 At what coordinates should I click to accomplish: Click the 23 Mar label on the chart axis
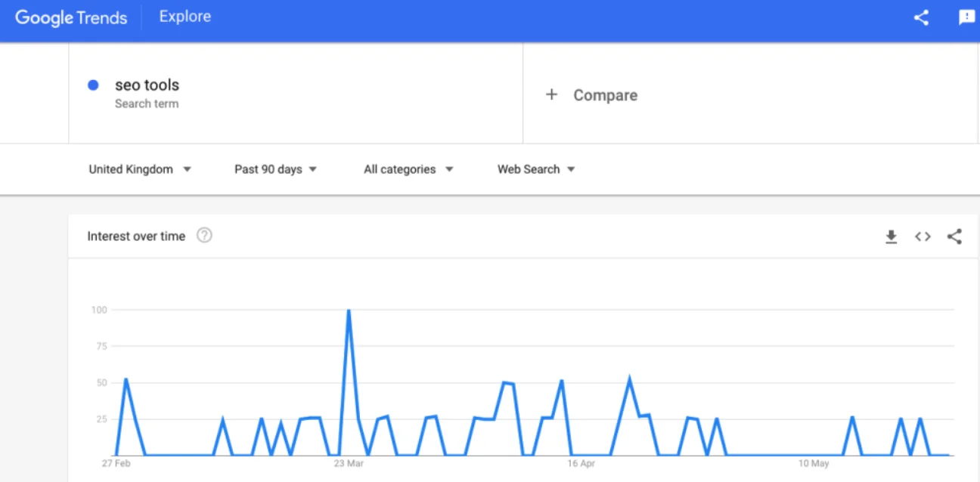pos(349,464)
